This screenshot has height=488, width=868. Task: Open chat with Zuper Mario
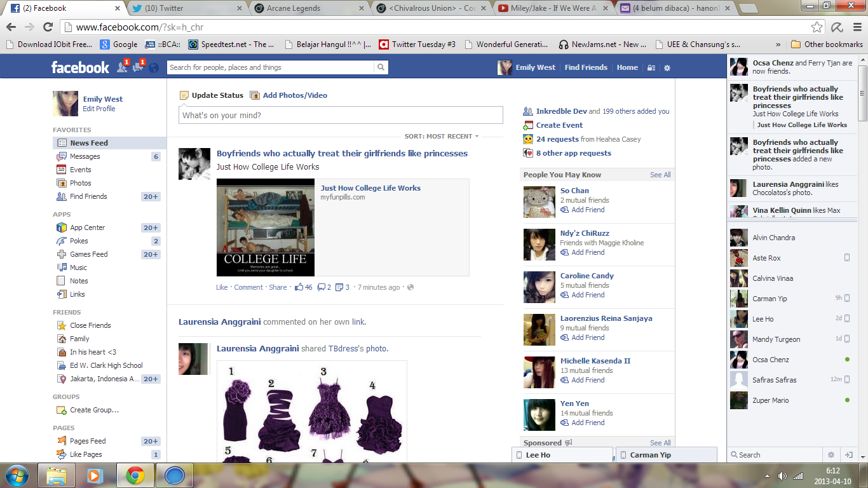[x=790, y=400]
